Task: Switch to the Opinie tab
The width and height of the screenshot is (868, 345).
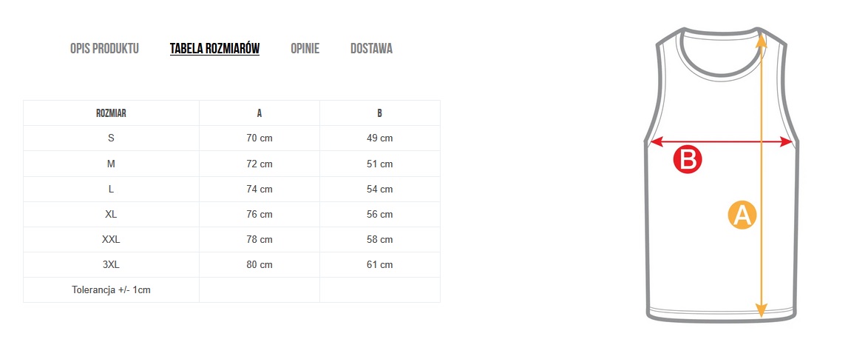Action: click(x=305, y=49)
